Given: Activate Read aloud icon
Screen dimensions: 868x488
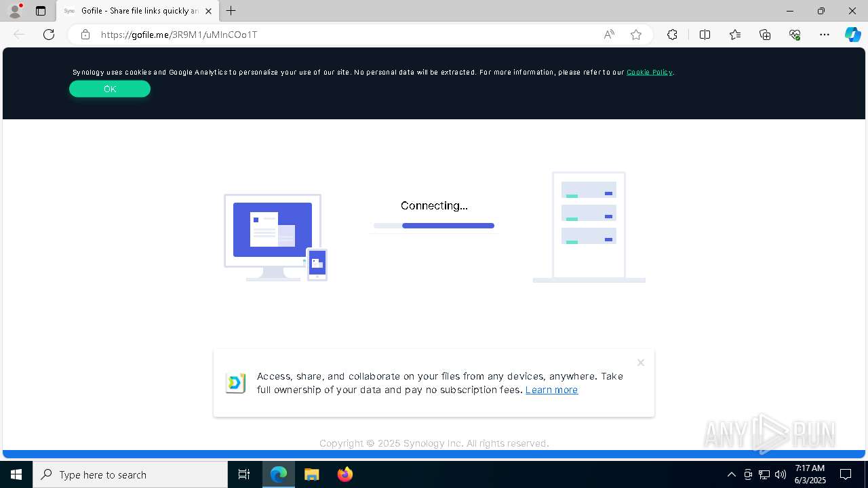Looking at the screenshot, I should 609,35.
